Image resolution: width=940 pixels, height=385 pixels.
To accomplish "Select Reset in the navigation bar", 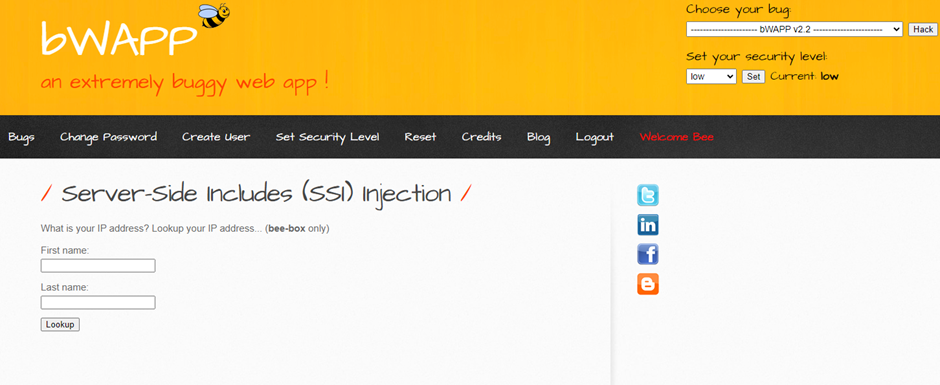I will [420, 137].
